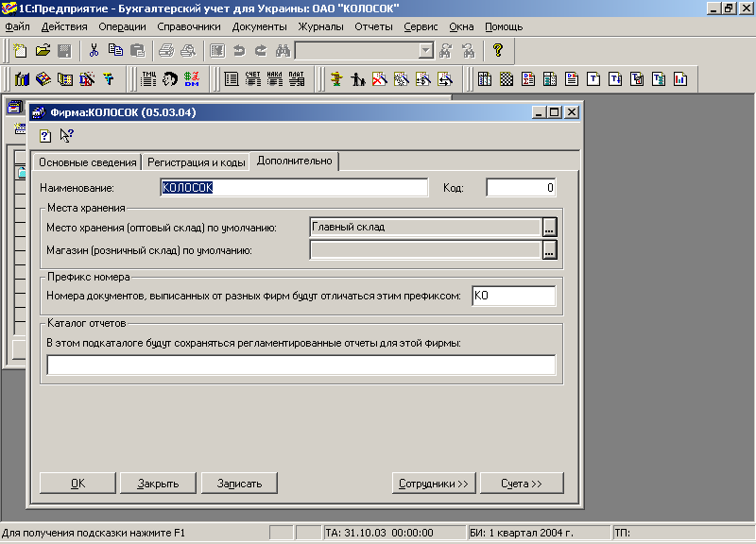Click the currency $£DM icon

click(x=192, y=79)
